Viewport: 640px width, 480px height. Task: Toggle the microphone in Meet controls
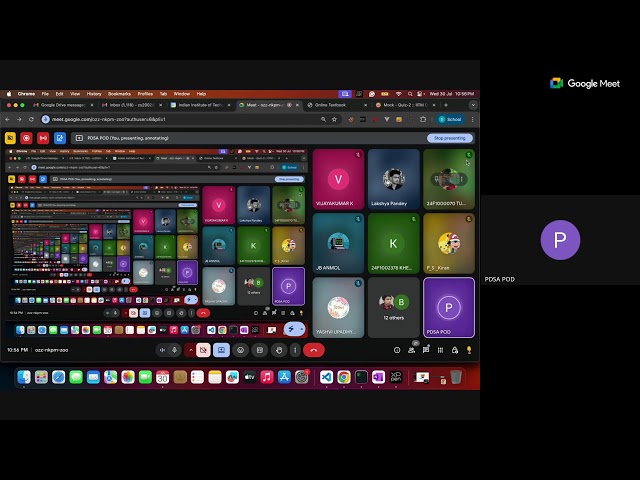coord(175,350)
